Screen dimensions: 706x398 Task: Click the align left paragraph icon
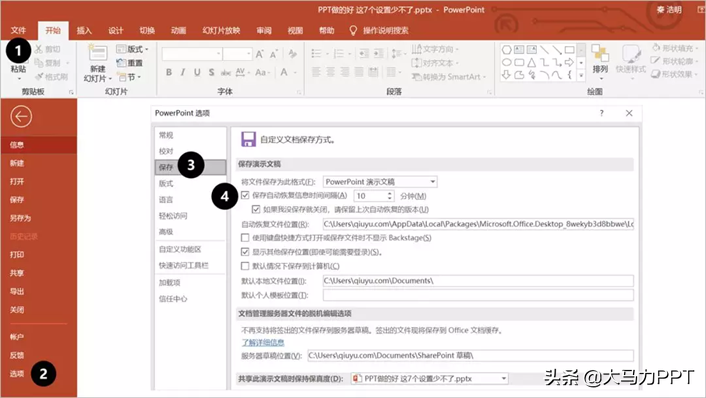coord(317,72)
